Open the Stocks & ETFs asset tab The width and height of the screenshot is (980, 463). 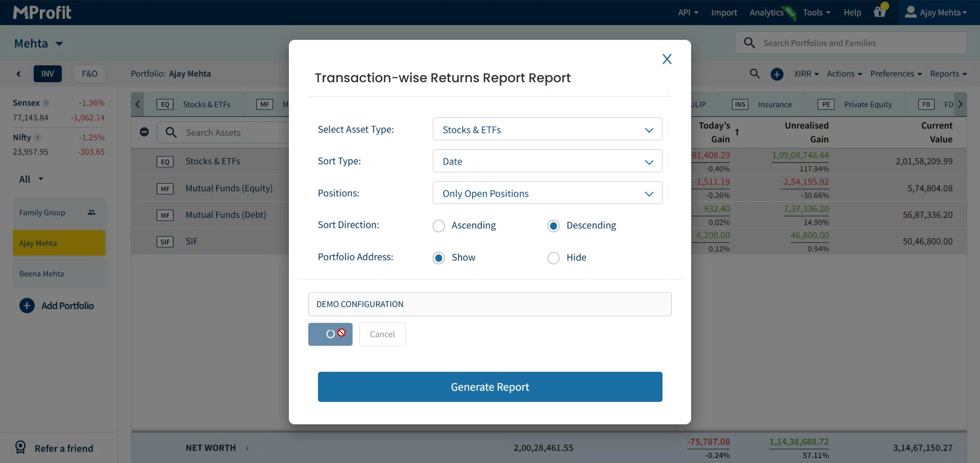[193, 105]
